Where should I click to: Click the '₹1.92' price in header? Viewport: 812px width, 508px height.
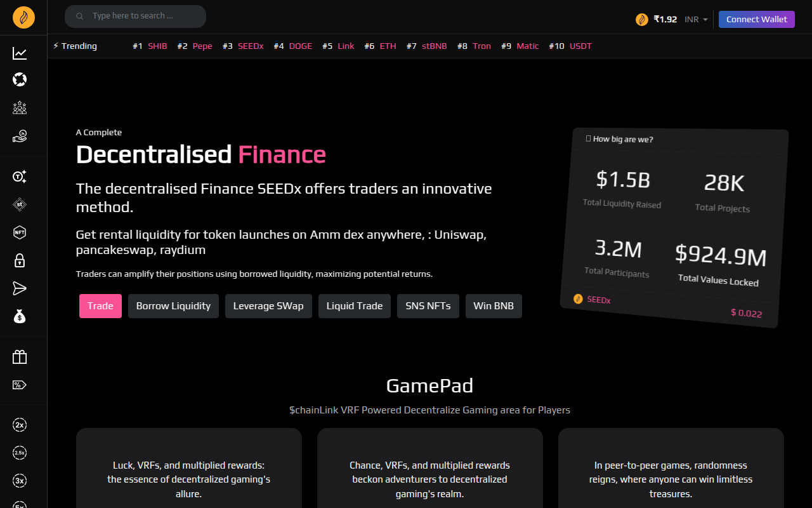tap(665, 20)
